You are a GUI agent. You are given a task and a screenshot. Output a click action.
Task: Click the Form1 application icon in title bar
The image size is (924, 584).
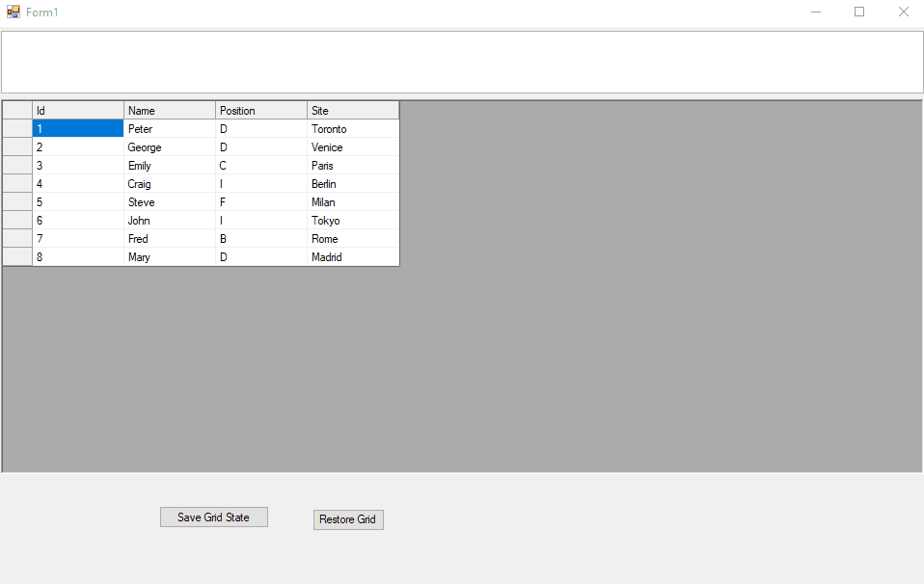click(x=13, y=12)
